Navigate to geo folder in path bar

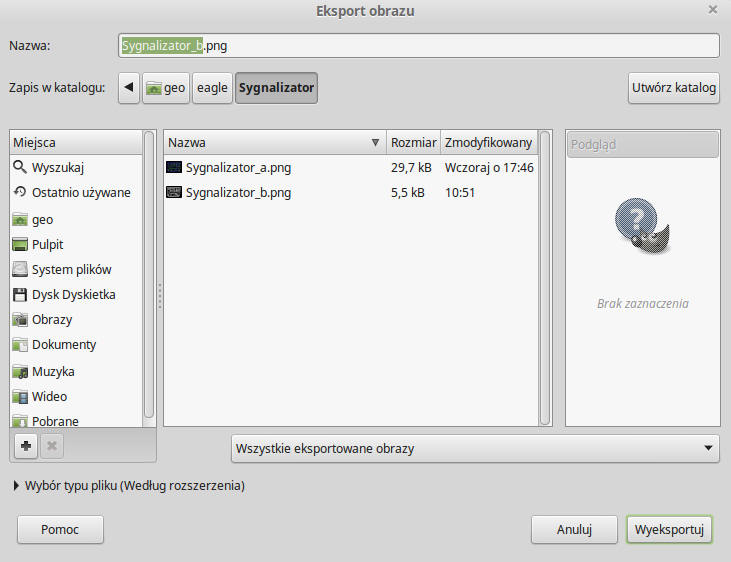coord(165,88)
